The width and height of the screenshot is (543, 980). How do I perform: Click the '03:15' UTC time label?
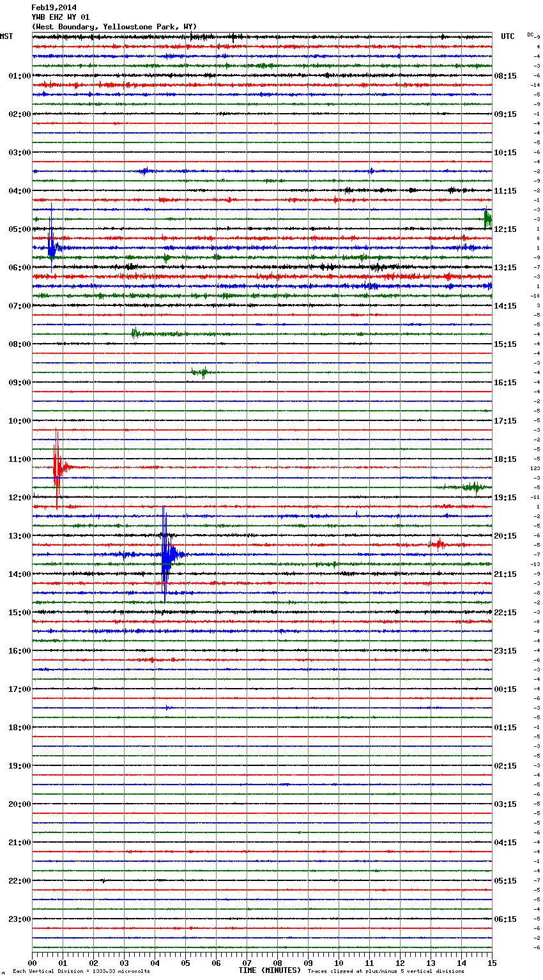click(505, 804)
